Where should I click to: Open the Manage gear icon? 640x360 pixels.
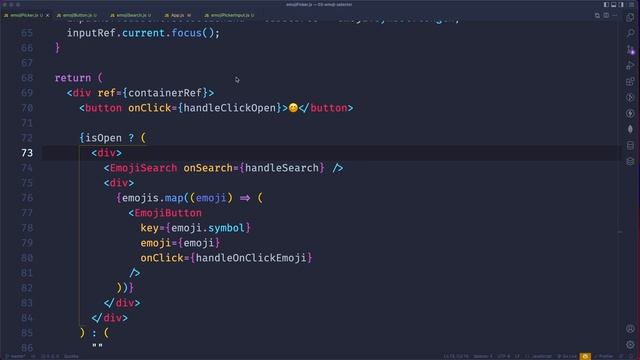[x=630, y=345]
